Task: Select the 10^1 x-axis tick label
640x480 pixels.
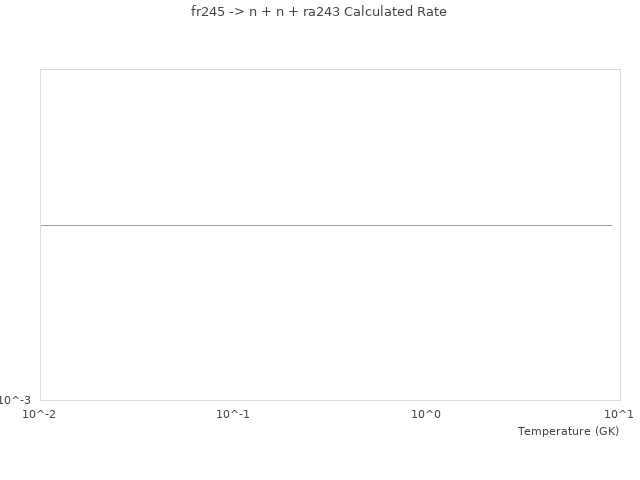Action: point(619,414)
